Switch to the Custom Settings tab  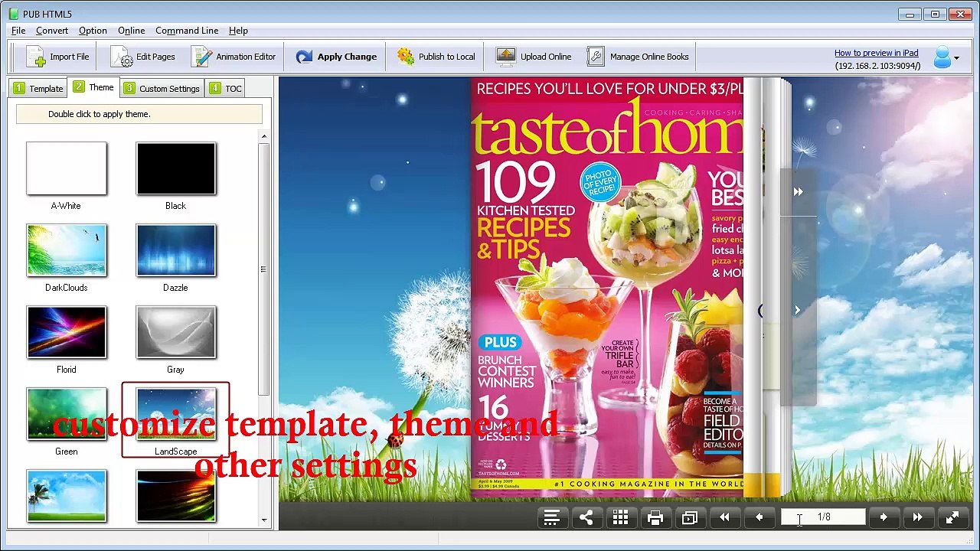pos(162,89)
